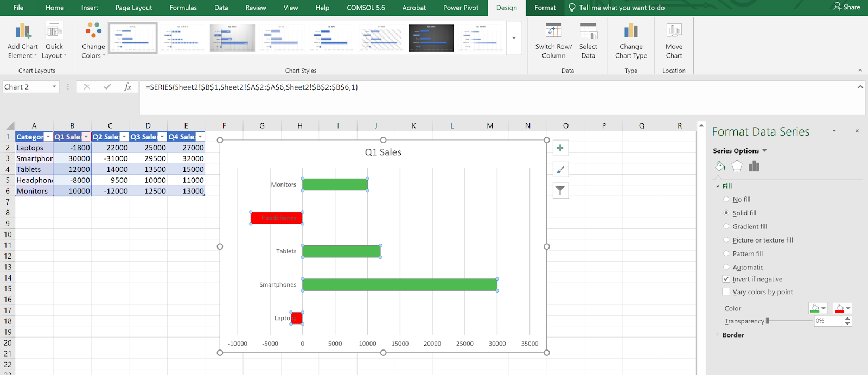Open the Q1 Sales filter dropdown
This screenshot has width=868, height=375.
(x=86, y=137)
